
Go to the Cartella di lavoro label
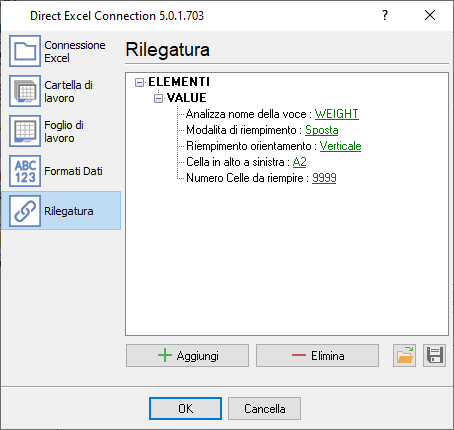(68, 91)
